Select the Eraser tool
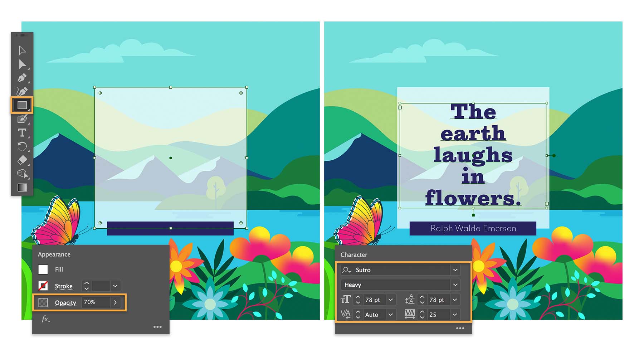The height and width of the screenshot is (345, 644). pos(22,160)
